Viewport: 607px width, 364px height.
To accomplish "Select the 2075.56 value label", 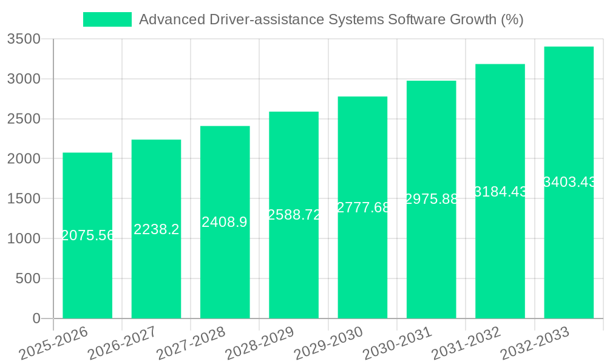I will coord(87,234).
